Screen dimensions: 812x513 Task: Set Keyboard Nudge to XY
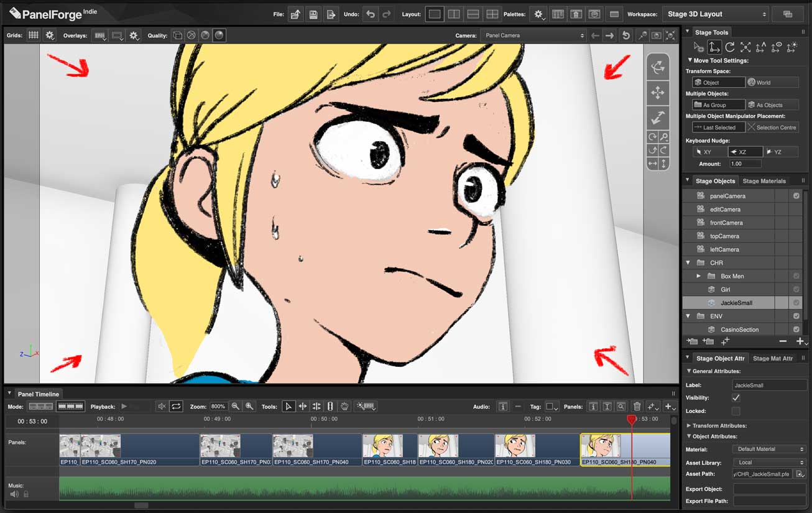click(x=709, y=152)
